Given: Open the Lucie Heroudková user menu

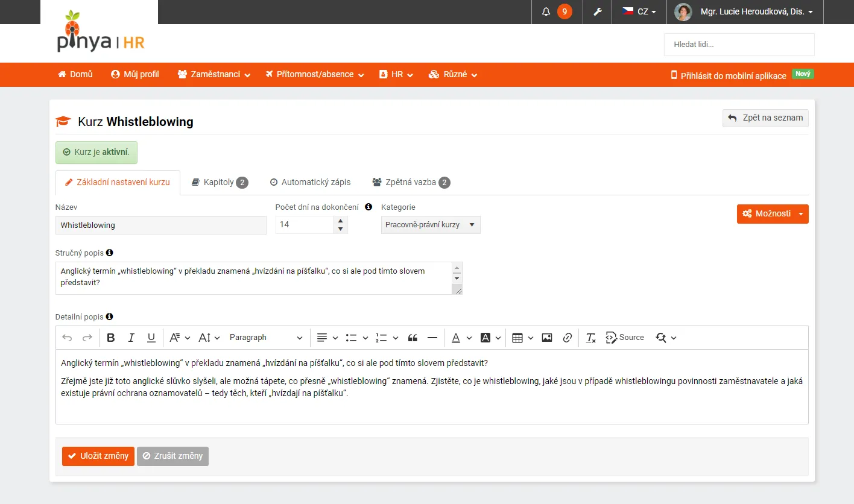Looking at the screenshot, I should click(x=757, y=11).
